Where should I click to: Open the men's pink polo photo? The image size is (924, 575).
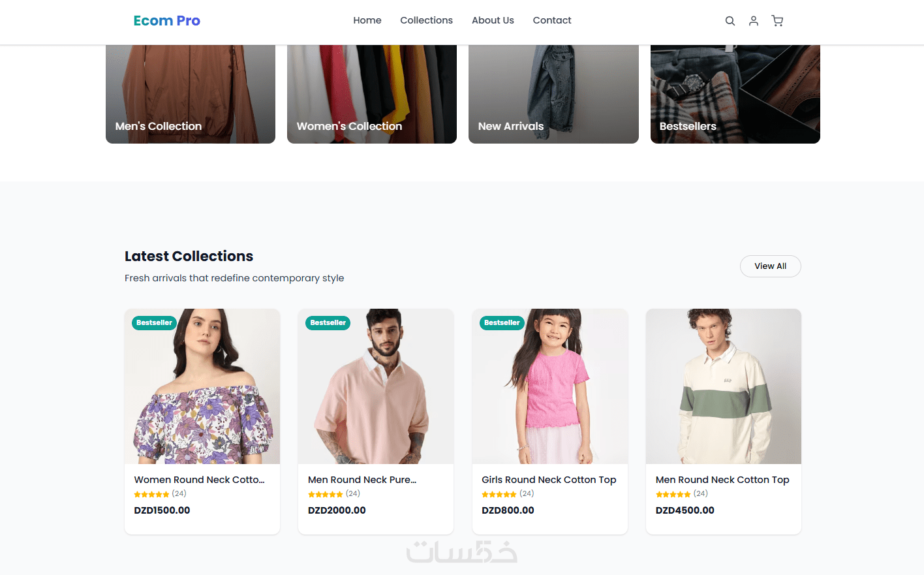pos(376,392)
